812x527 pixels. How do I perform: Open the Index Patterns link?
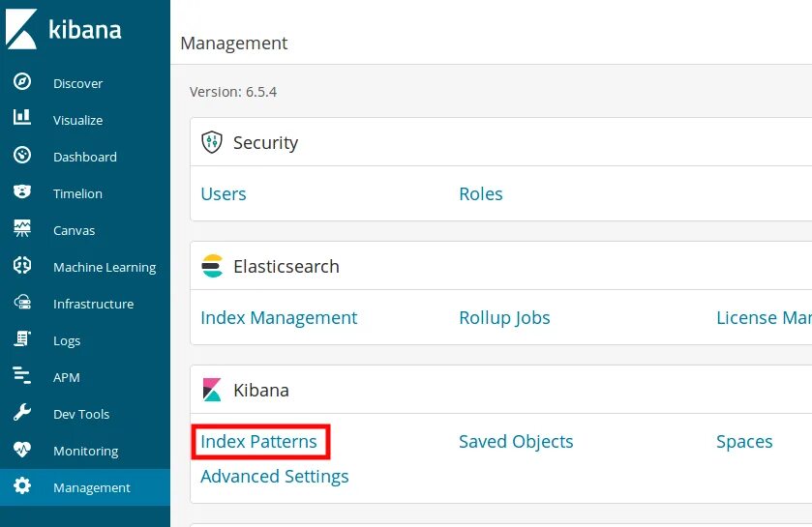coord(258,442)
